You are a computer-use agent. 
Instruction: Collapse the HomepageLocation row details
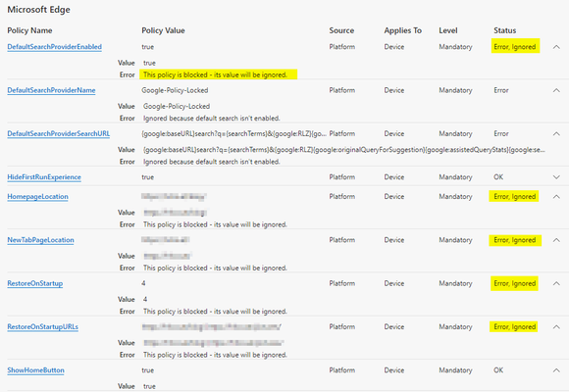coord(556,197)
